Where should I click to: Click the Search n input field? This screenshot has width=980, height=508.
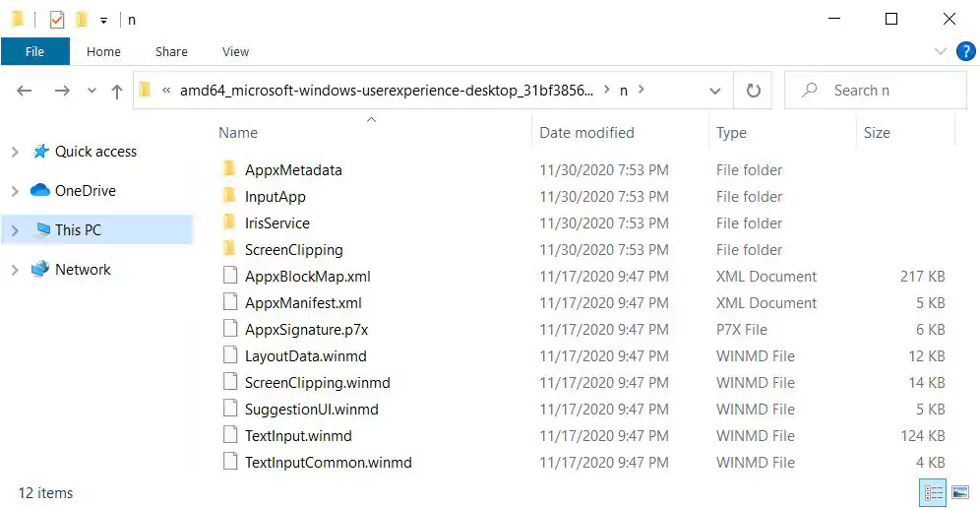[876, 91]
